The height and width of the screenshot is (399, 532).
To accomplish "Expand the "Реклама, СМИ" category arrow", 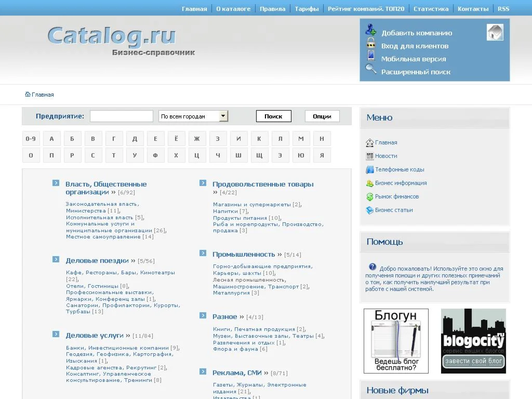I will pyautogui.click(x=203, y=372).
